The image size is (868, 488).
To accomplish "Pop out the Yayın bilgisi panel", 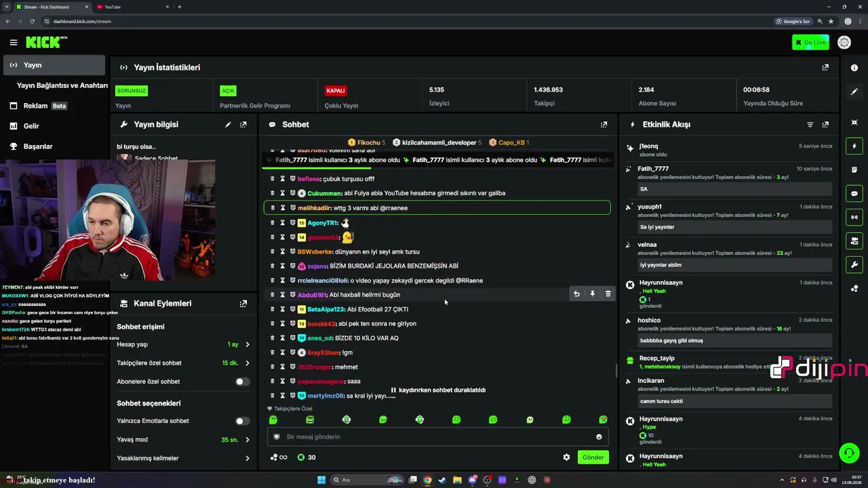I will point(243,125).
